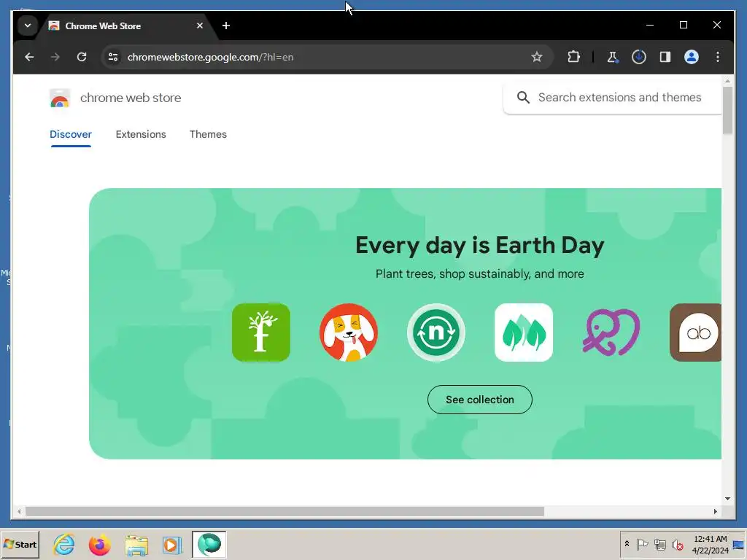Click the See collection button
This screenshot has height=560, width=747.
tap(480, 400)
